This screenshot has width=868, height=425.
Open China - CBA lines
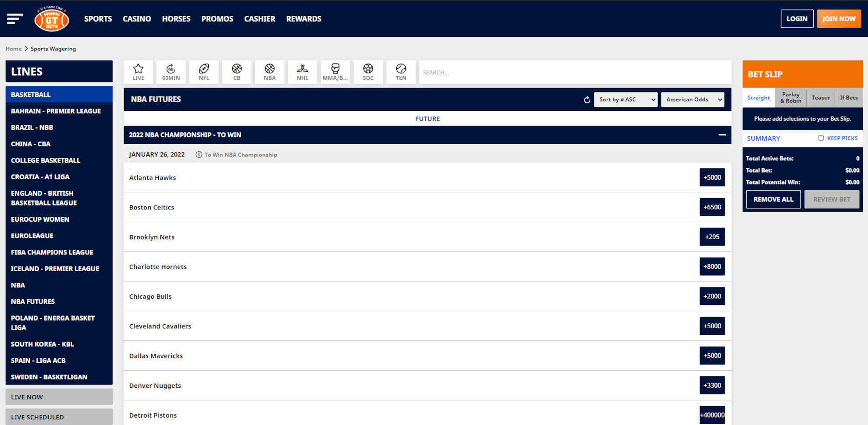click(59, 144)
